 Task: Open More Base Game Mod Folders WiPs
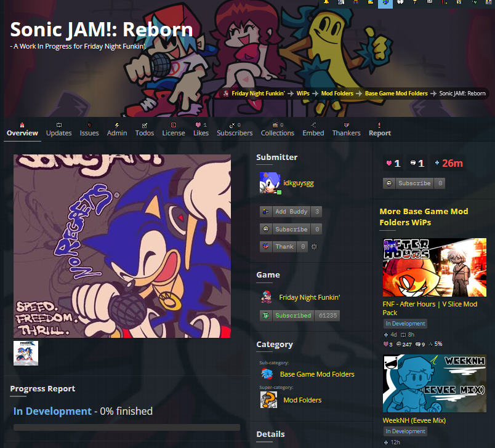coord(424,217)
